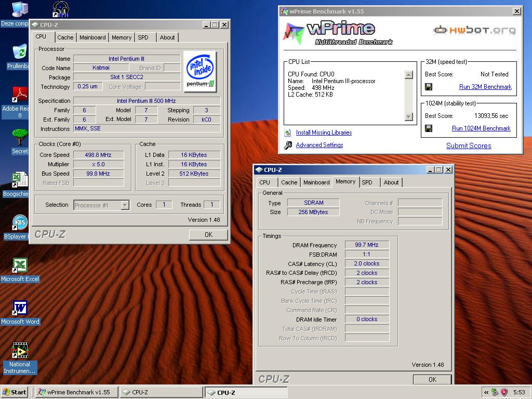This screenshot has width=532, height=399.
Task: Launch Adobe Reader 8 desktop shortcut
Action: (x=20, y=95)
